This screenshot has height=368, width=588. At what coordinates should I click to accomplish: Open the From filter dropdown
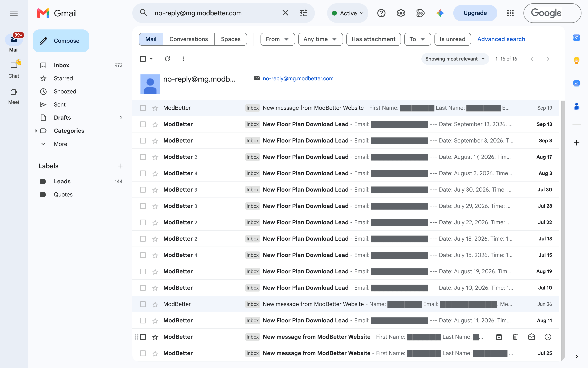[277, 39]
